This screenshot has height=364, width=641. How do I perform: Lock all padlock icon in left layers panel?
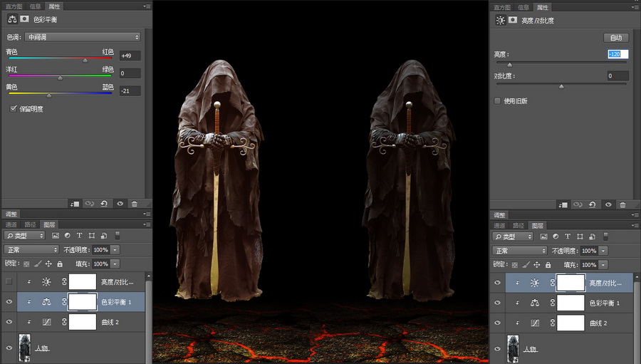click(60, 264)
